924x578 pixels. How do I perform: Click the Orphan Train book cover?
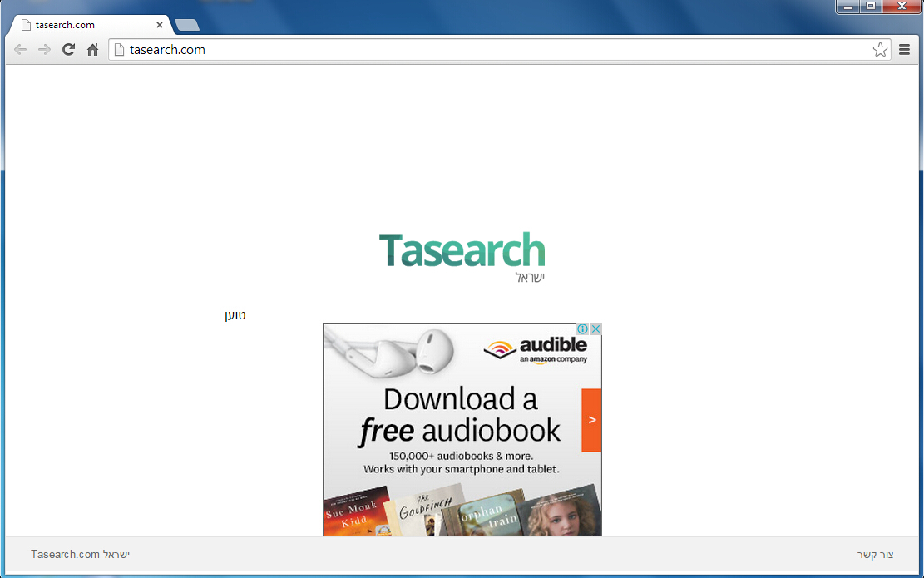point(487,514)
